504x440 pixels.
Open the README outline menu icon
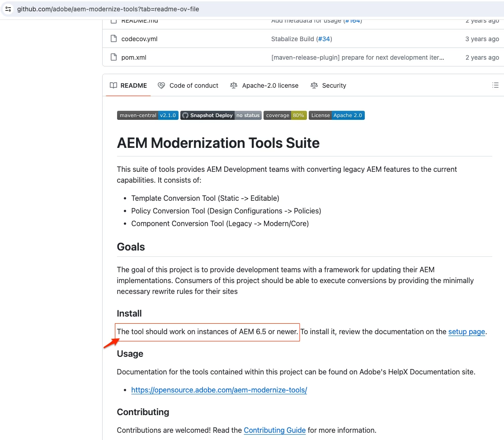[495, 85]
